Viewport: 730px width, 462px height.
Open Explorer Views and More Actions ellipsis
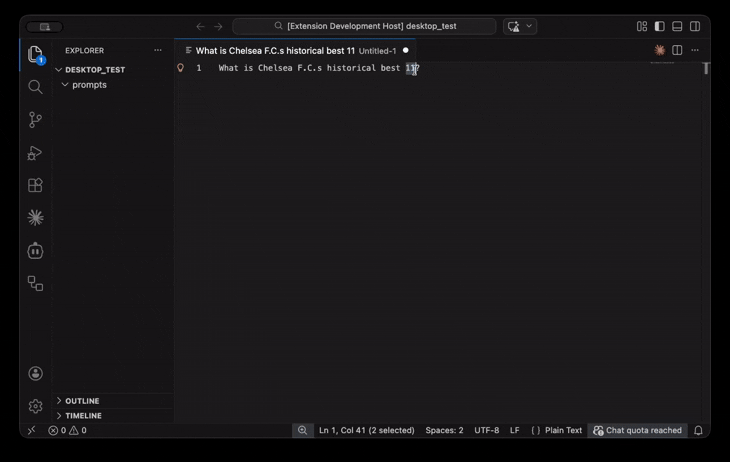(x=158, y=50)
